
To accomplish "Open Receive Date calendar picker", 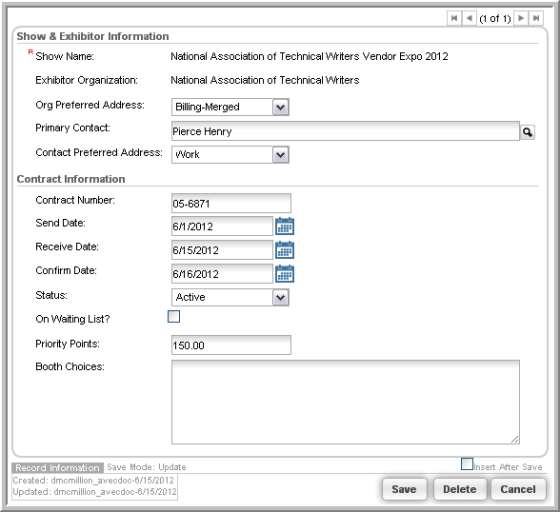I will tap(285, 250).
